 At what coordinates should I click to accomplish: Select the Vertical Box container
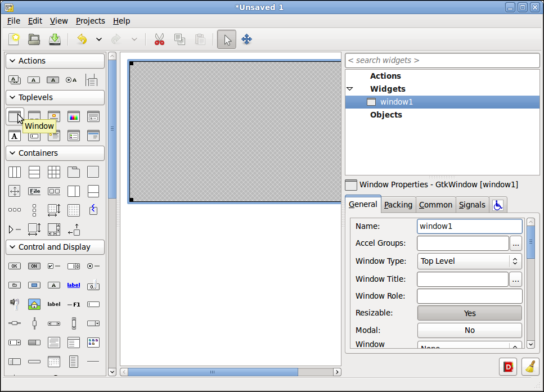pos(34,172)
